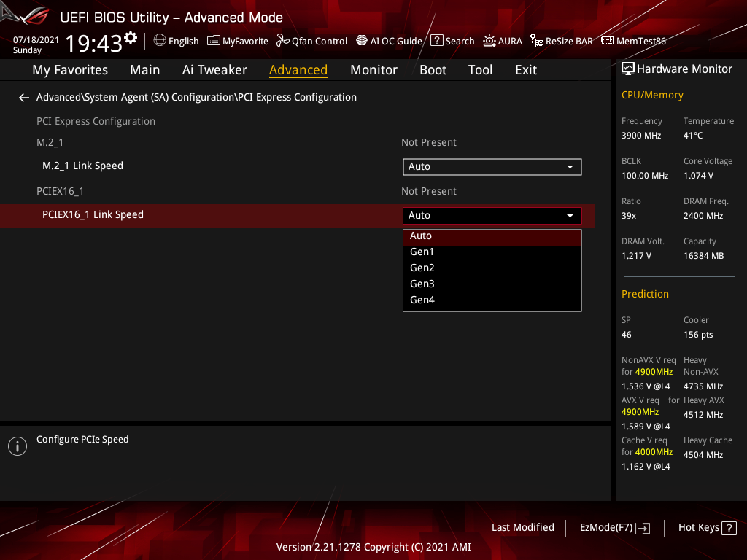Click the back arrow to exit PCI Express Configuration
Screen dimensions: 747x560
[23, 97]
